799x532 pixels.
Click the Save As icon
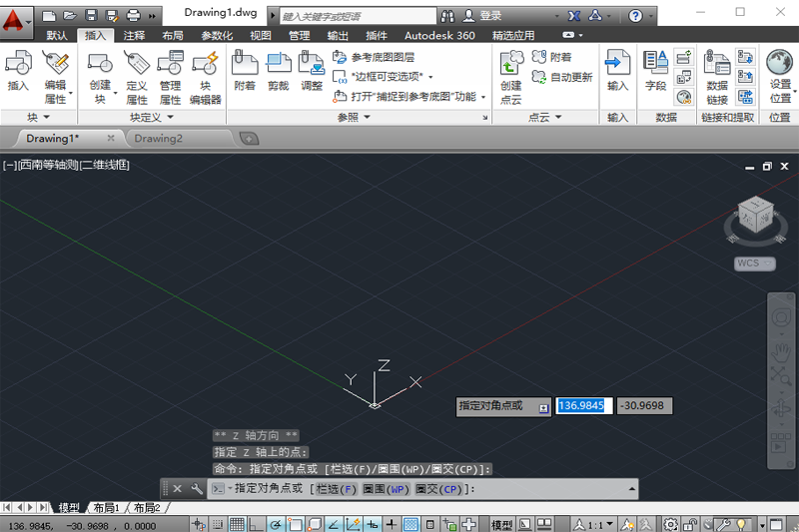coord(112,16)
